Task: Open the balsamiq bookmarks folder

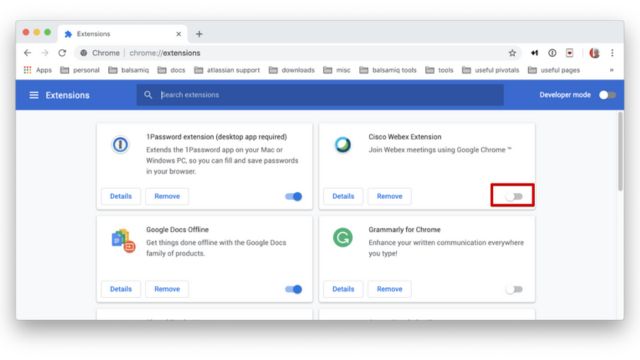Action: (x=129, y=70)
